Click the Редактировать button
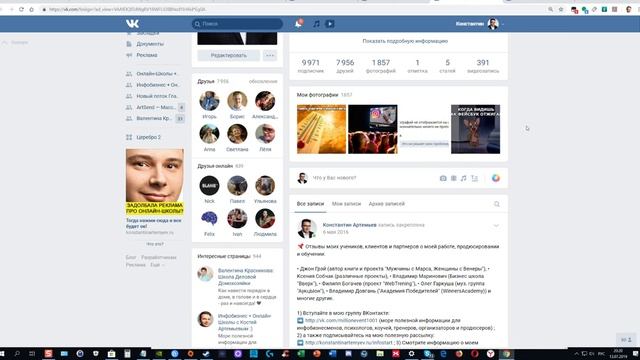640x360 pixels. click(229, 55)
